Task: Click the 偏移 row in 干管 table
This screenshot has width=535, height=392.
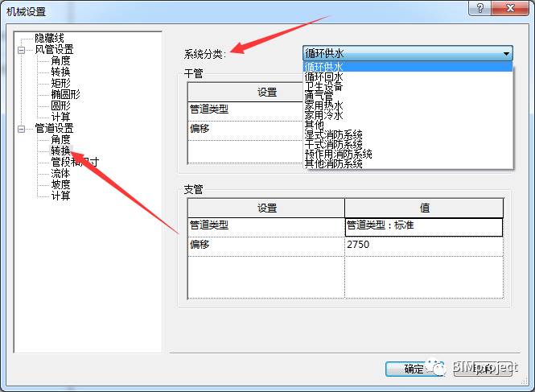Action: coord(245,130)
